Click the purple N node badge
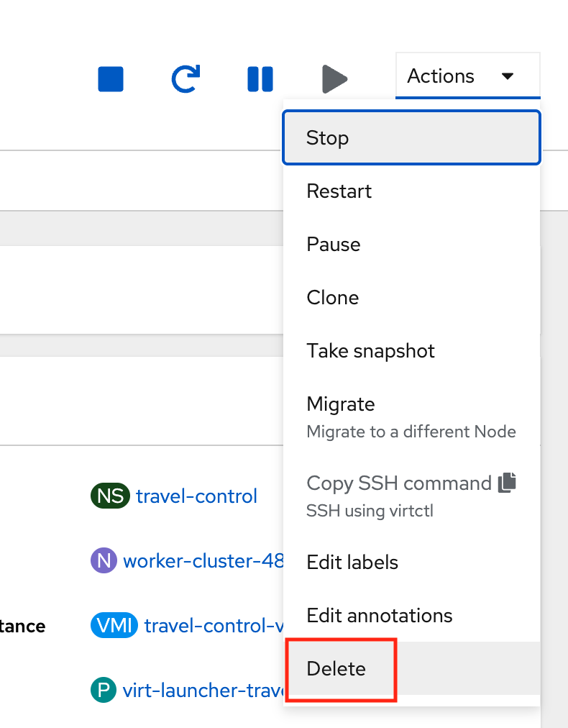 tap(104, 560)
